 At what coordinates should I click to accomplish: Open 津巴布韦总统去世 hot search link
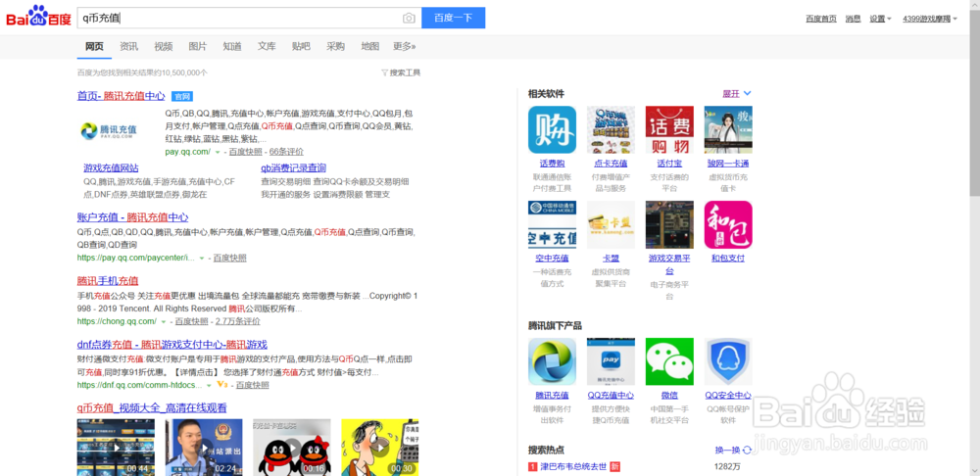(573, 466)
